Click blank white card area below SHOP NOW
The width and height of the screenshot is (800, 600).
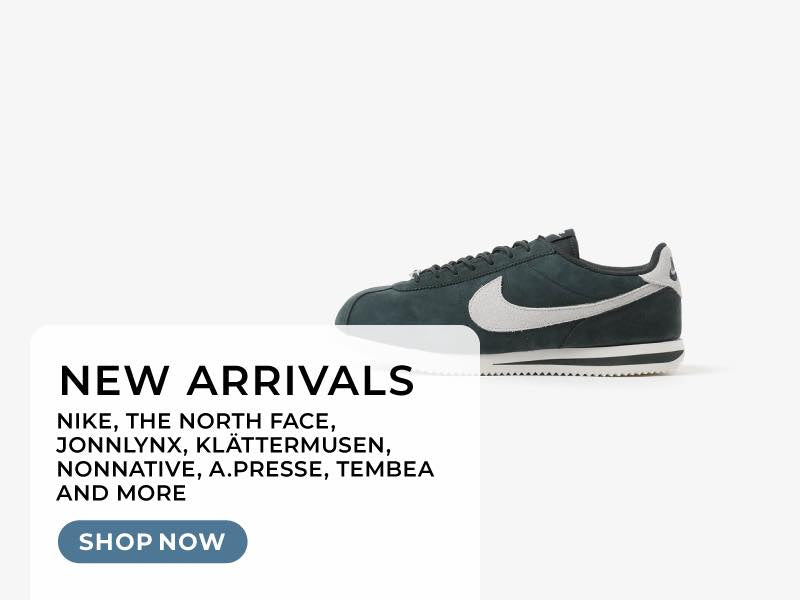click(255, 582)
